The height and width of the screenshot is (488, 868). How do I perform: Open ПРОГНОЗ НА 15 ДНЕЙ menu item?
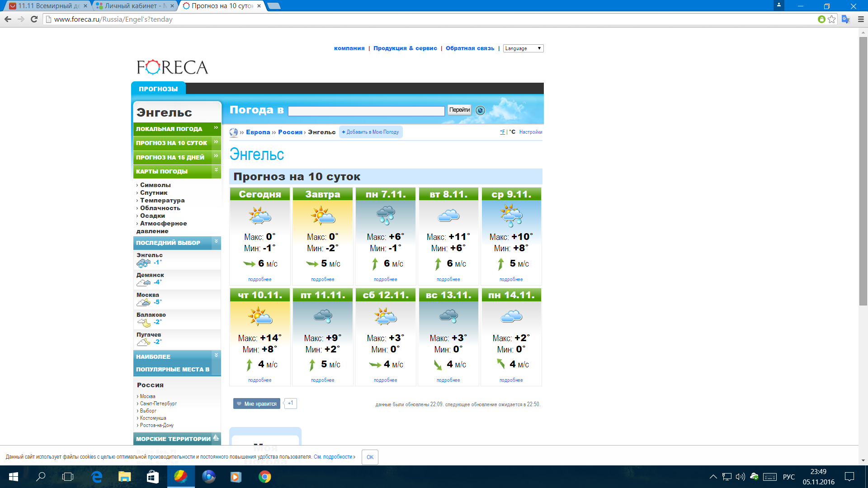click(170, 157)
